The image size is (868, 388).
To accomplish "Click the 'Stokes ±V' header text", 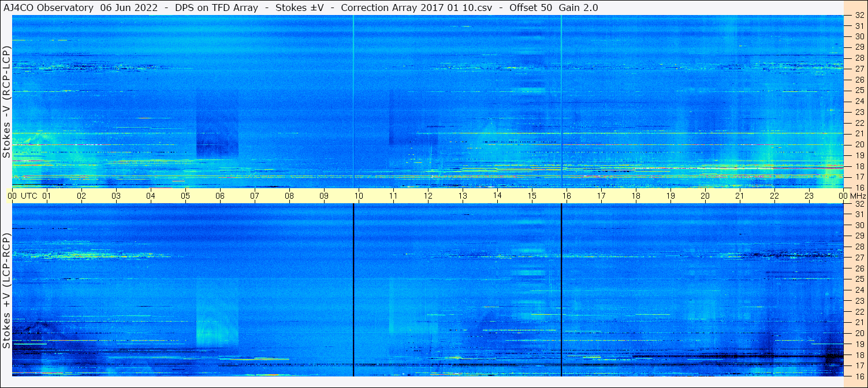I will 299,8.
